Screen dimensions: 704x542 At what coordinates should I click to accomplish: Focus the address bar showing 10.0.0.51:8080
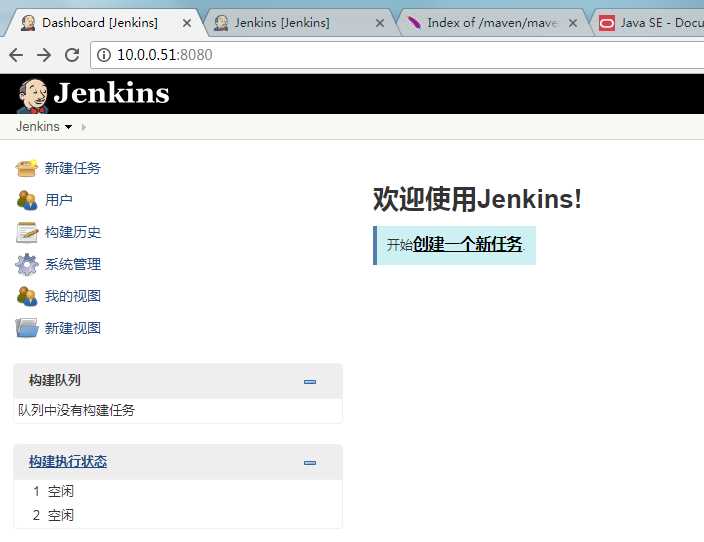(397, 55)
